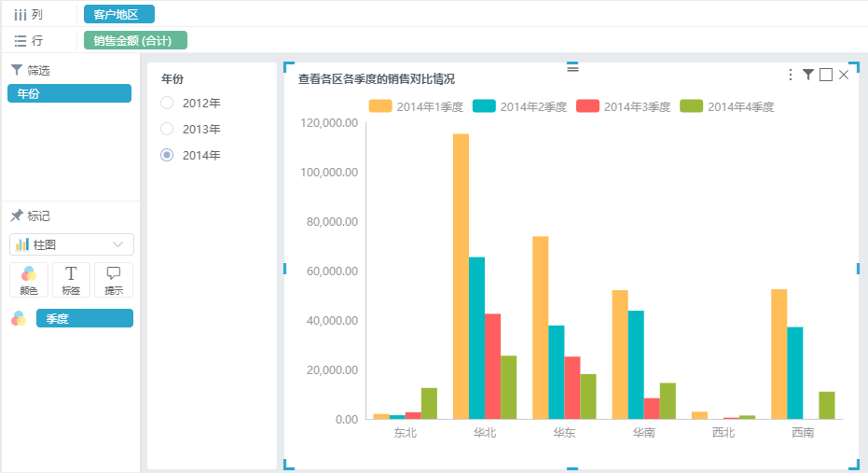The width and height of the screenshot is (868, 473).
Task: Click the 客户地区 column pill
Action: tap(119, 14)
